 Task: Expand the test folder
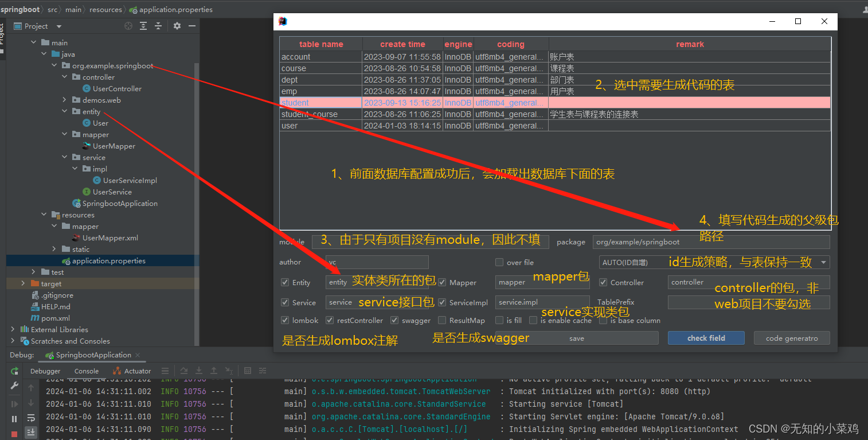point(34,272)
